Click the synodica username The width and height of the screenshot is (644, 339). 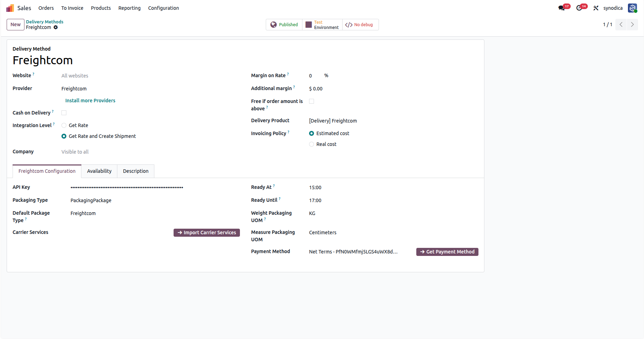click(613, 8)
